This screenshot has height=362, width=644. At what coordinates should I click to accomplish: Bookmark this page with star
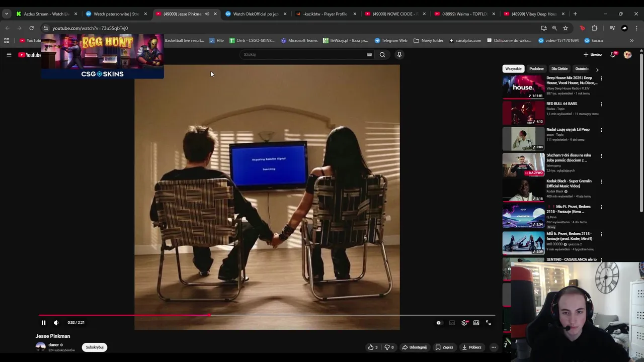pos(566,28)
